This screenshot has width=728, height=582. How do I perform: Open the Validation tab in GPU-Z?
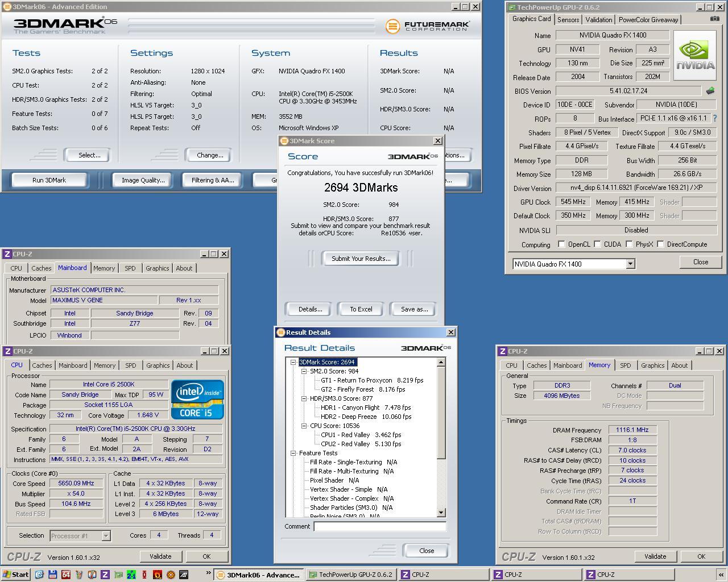pyautogui.click(x=599, y=19)
